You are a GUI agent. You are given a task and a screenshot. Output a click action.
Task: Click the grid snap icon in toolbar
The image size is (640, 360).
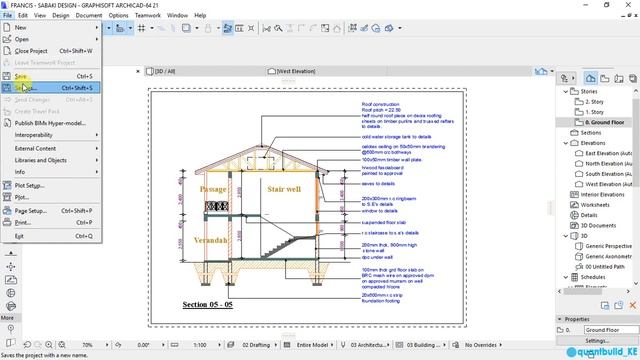(142, 28)
